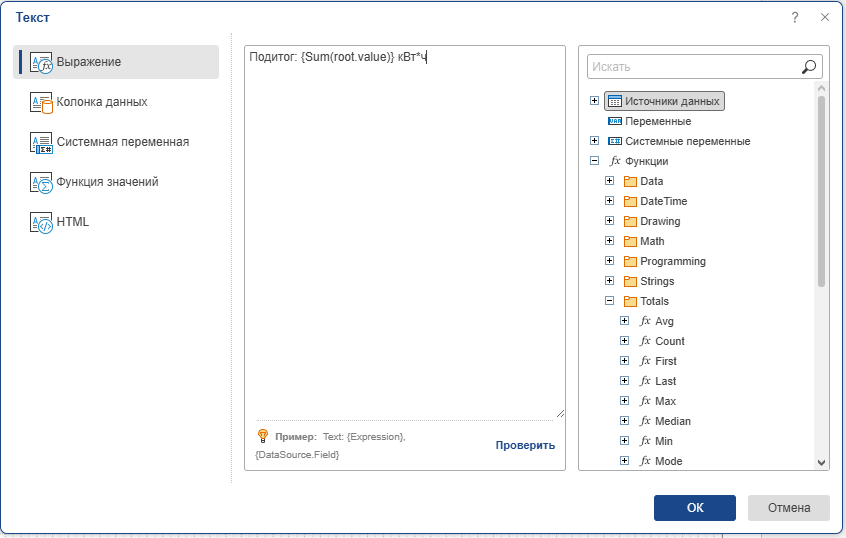Image resolution: width=846 pixels, height=538 pixels.
Task: Expand the Источники данных tree node
Action: point(594,101)
